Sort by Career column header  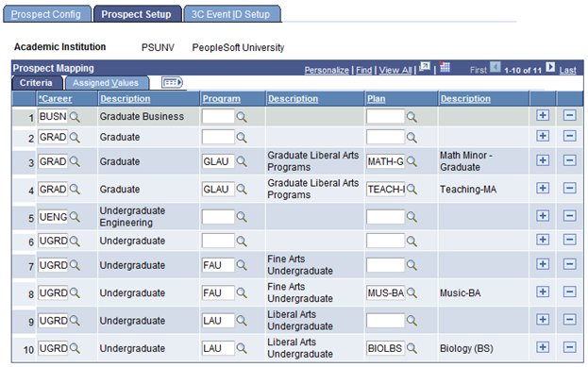point(56,99)
